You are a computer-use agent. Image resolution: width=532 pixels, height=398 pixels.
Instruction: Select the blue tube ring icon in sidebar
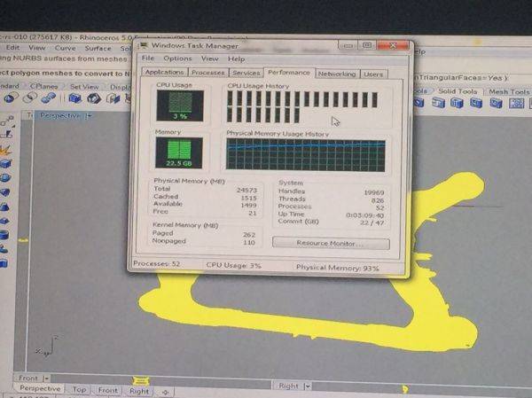pyautogui.click(x=4, y=235)
